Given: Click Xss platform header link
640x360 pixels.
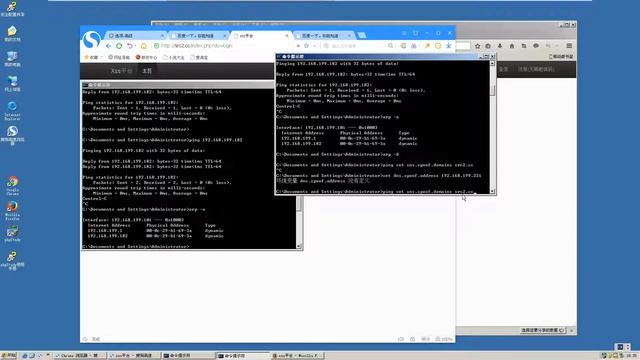Looking at the screenshot, I should (x=121, y=71).
